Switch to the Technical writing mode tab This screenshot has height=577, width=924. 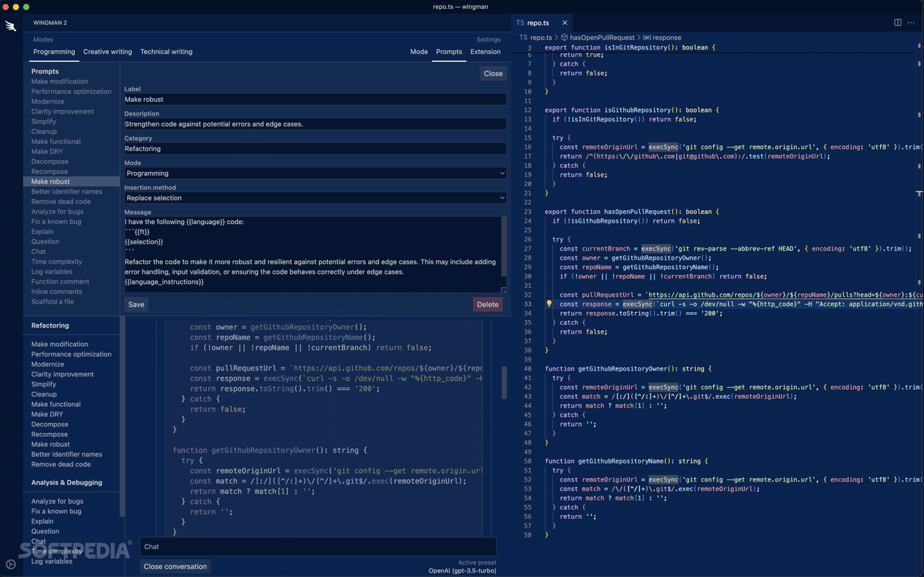pos(166,52)
